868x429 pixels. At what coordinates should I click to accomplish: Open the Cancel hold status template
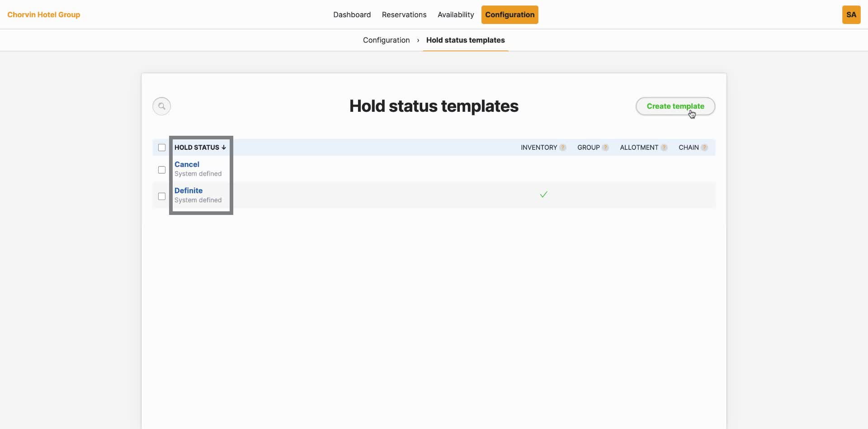coord(187,164)
